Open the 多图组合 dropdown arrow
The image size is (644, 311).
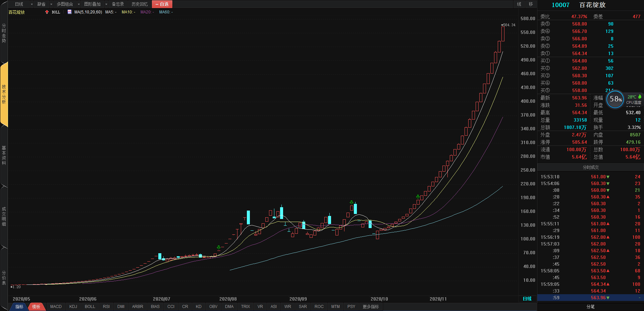pyautogui.click(x=79, y=4)
